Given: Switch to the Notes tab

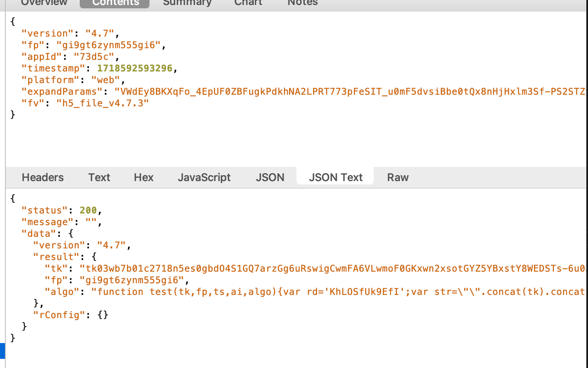Looking at the screenshot, I should click(303, 2).
